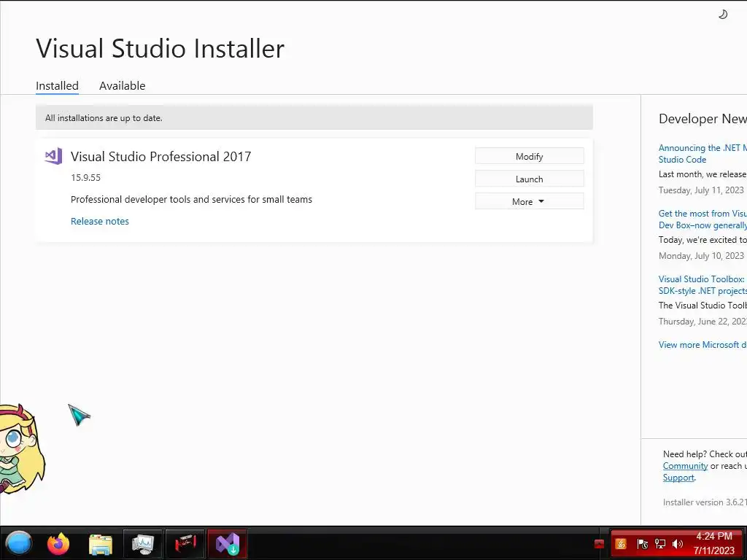The image size is (747, 560).
Task: Open the Visual Studio Toolbox news article
Action: [x=703, y=285]
